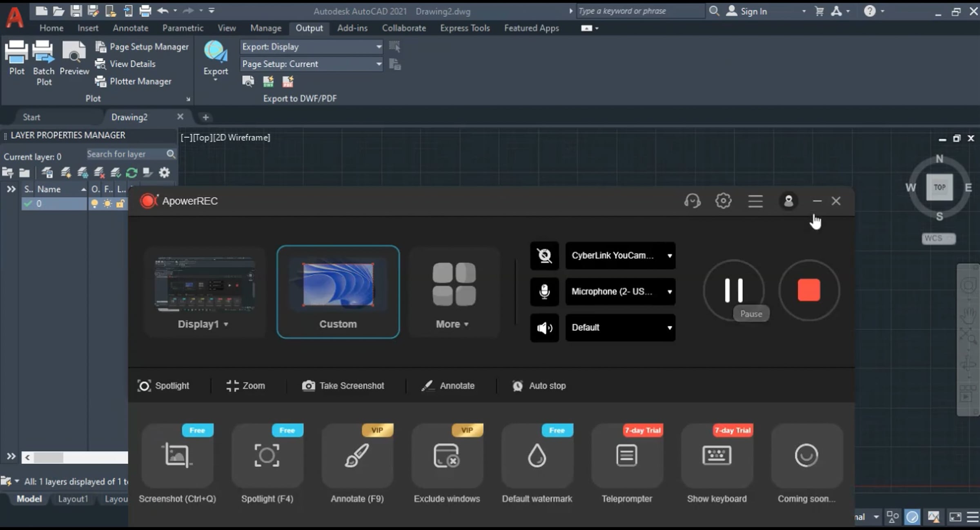980x530 pixels.
Task: Open ApowerREC hamburger menu
Action: click(x=755, y=201)
